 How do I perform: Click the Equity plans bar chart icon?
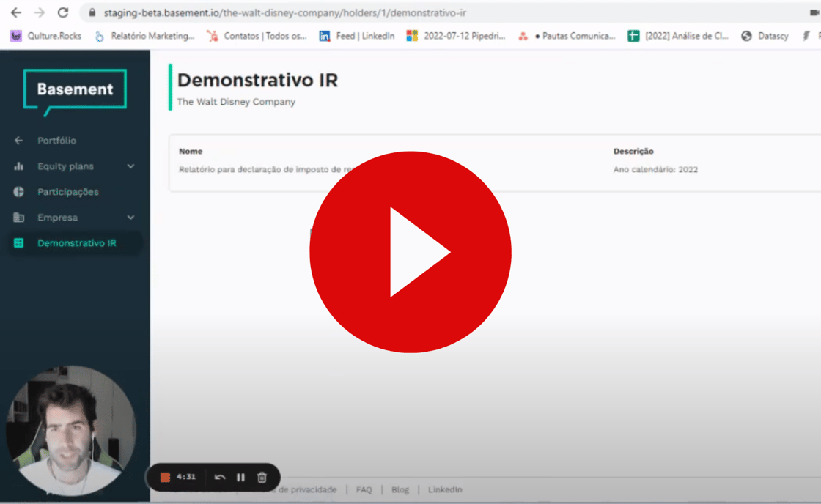(x=19, y=166)
